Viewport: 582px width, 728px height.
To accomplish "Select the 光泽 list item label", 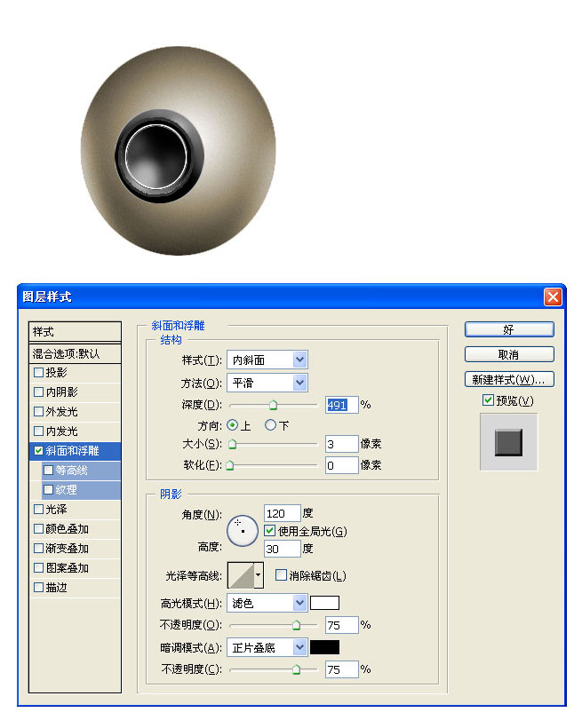I will coord(56,510).
